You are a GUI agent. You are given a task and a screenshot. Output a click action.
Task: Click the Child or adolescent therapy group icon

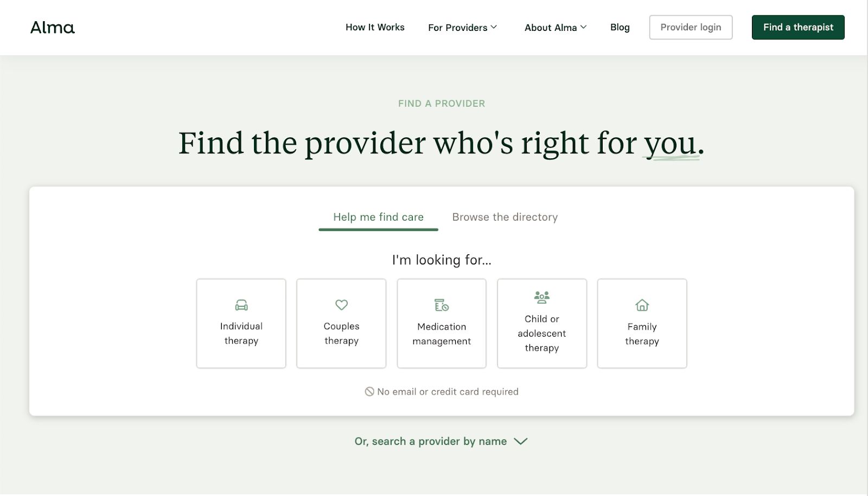tap(541, 297)
